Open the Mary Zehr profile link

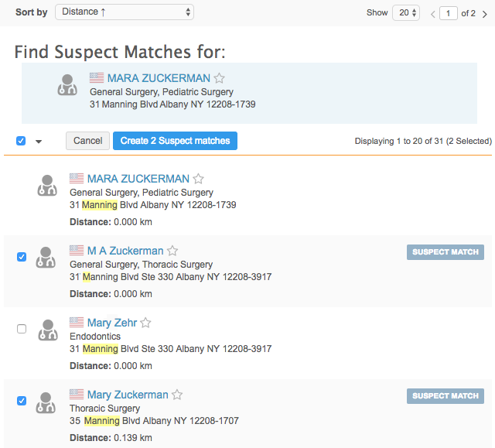coord(111,323)
